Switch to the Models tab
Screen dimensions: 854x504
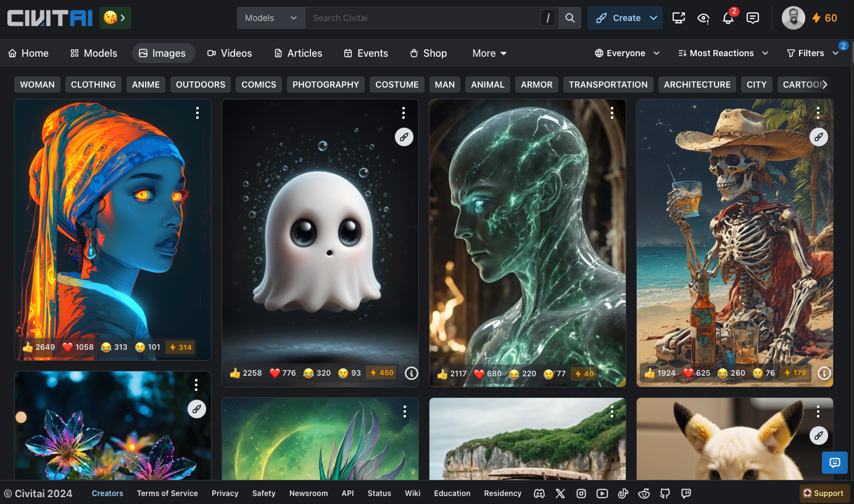pos(94,53)
